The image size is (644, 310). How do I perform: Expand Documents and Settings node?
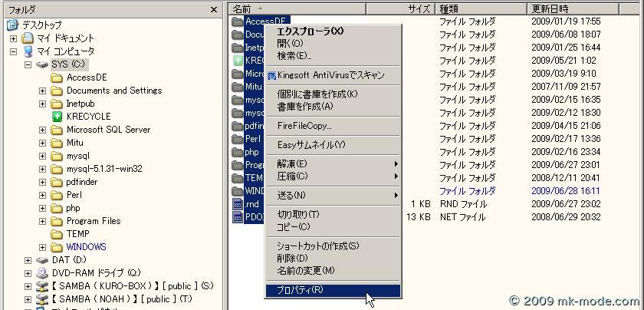[x=43, y=91]
